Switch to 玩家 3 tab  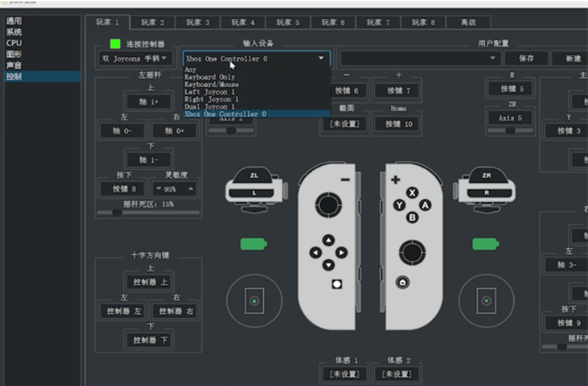click(198, 22)
